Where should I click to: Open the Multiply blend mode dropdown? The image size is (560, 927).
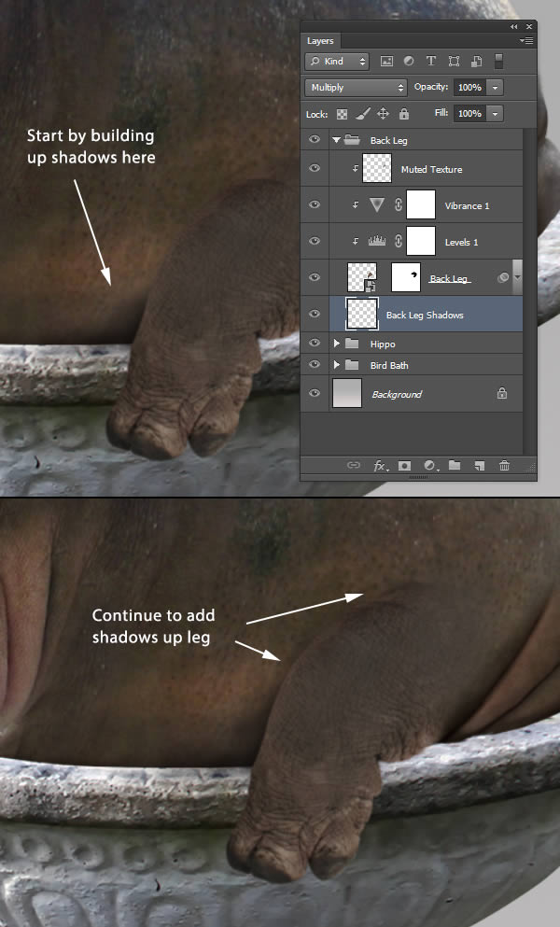(x=356, y=88)
